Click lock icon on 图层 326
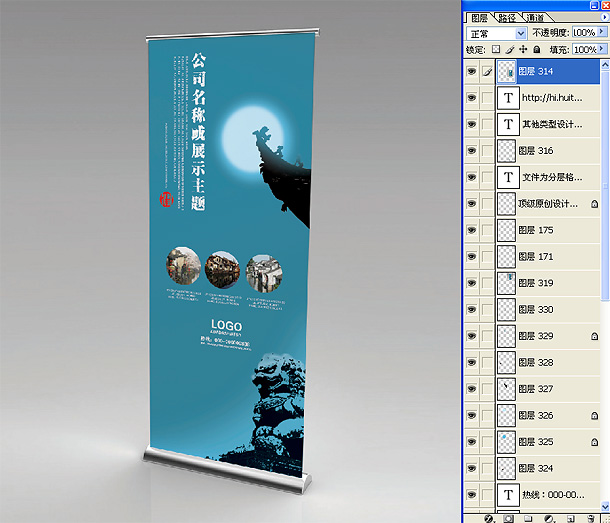The height and width of the screenshot is (523, 610). pyautogui.click(x=594, y=416)
